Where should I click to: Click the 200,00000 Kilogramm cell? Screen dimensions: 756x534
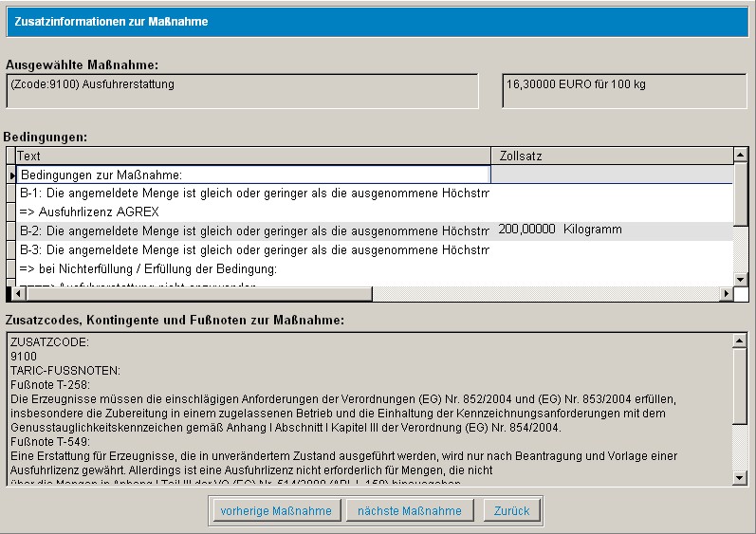pyautogui.click(x=612, y=230)
